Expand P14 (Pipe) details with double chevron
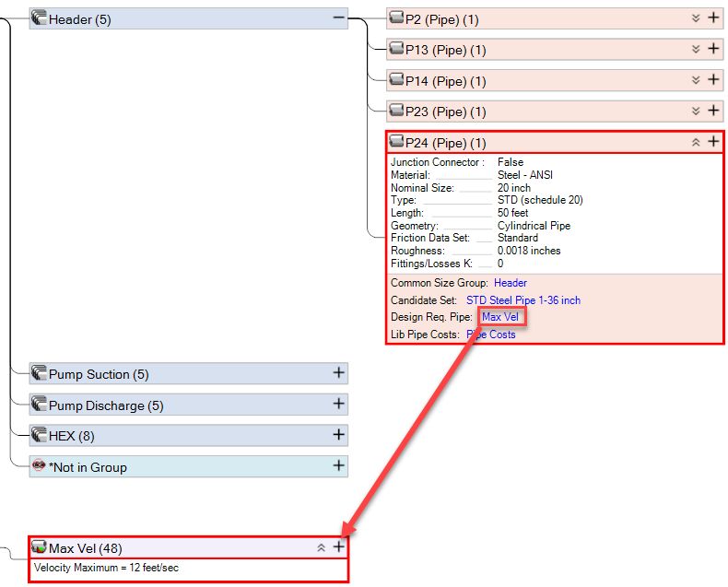The width and height of the screenshot is (728, 587). 696,80
